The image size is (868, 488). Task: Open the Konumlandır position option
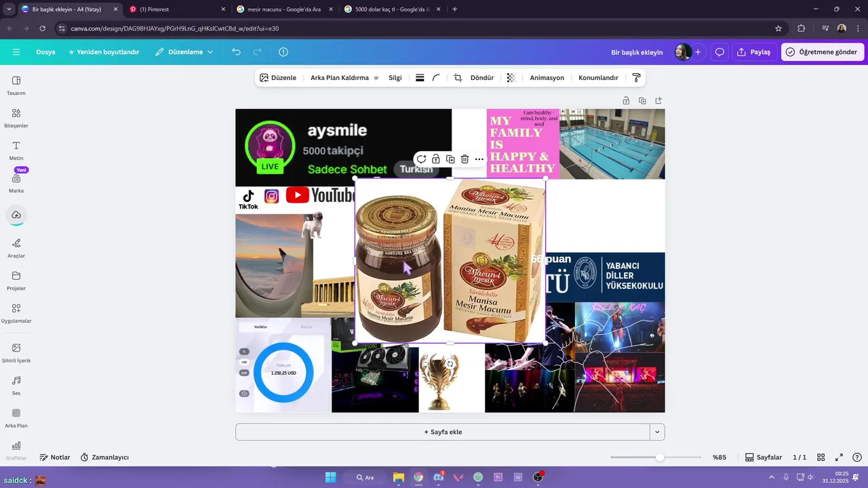598,78
